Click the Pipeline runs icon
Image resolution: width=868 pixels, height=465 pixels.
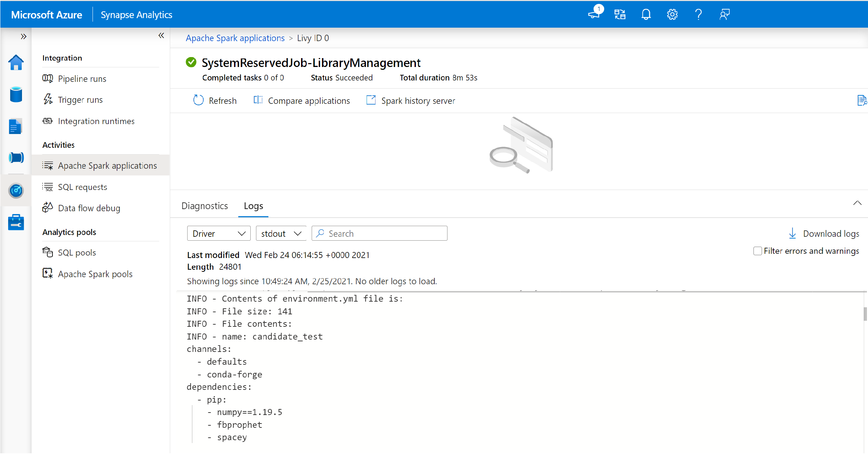tap(49, 79)
